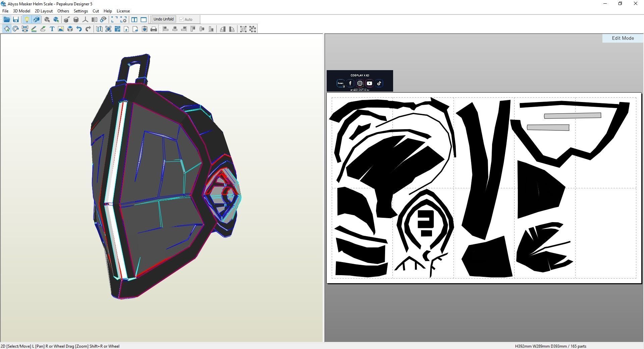Click the eye with link icon
This screenshot has height=349, width=644.
(x=103, y=19)
